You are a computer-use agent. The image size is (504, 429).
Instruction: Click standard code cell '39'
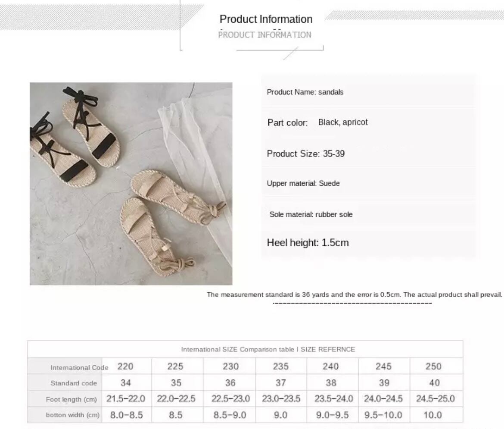click(384, 383)
